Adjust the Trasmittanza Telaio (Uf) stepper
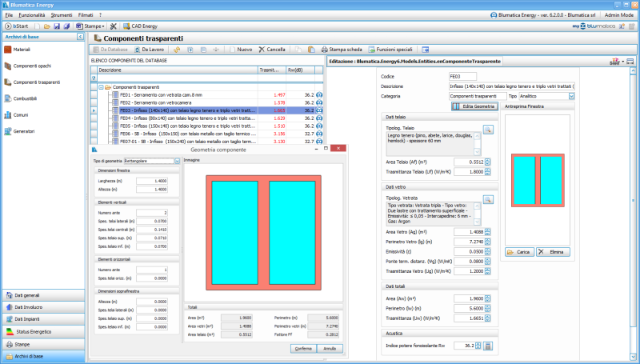Image resolution: width=640 pixels, height=364 pixels. pos(488,172)
